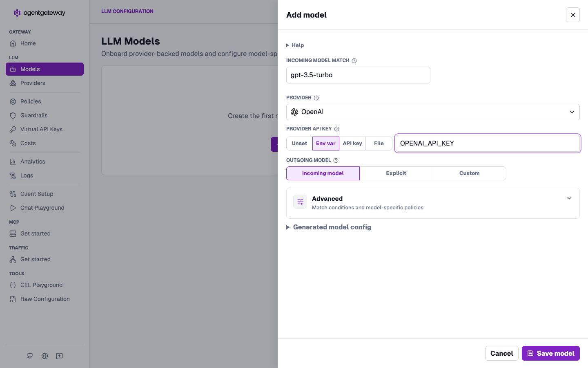
Task: Select Env var API key option
Action: tap(326, 144)
